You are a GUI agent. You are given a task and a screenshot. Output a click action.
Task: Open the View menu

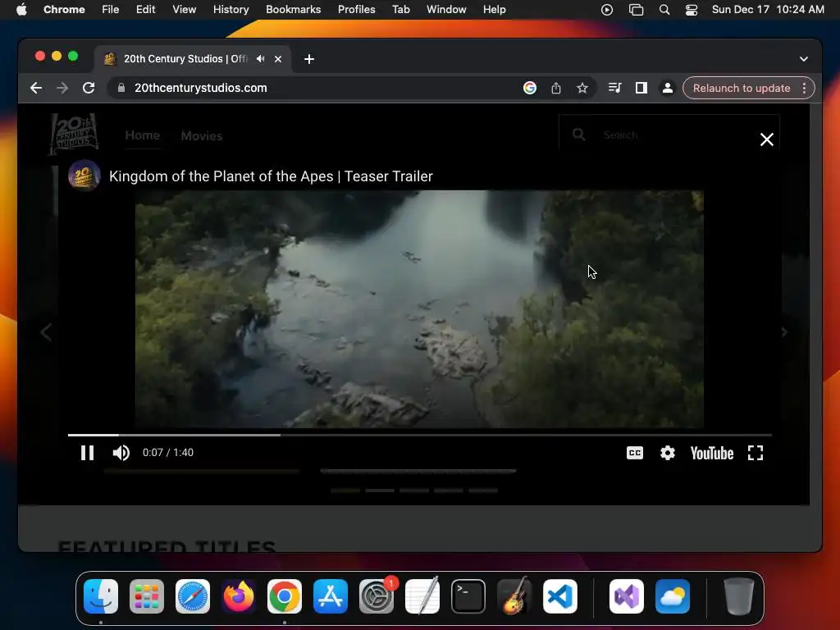point(185,10)
